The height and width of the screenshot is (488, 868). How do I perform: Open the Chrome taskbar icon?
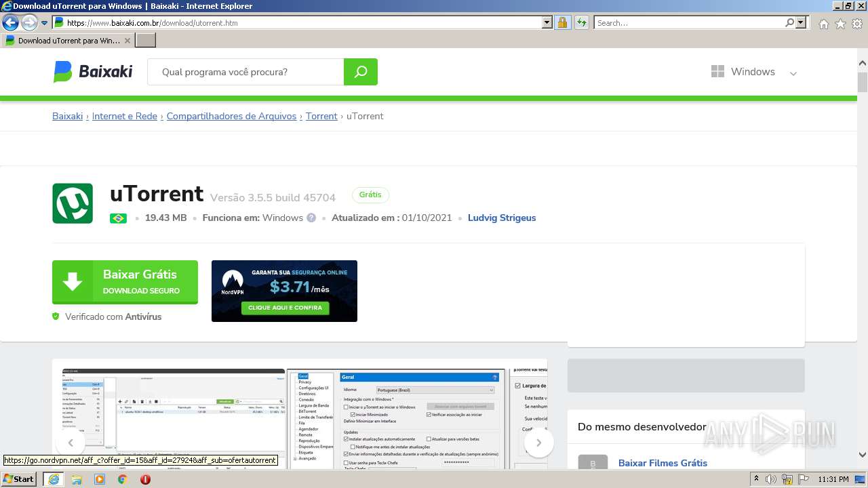(x=123, y=479)
